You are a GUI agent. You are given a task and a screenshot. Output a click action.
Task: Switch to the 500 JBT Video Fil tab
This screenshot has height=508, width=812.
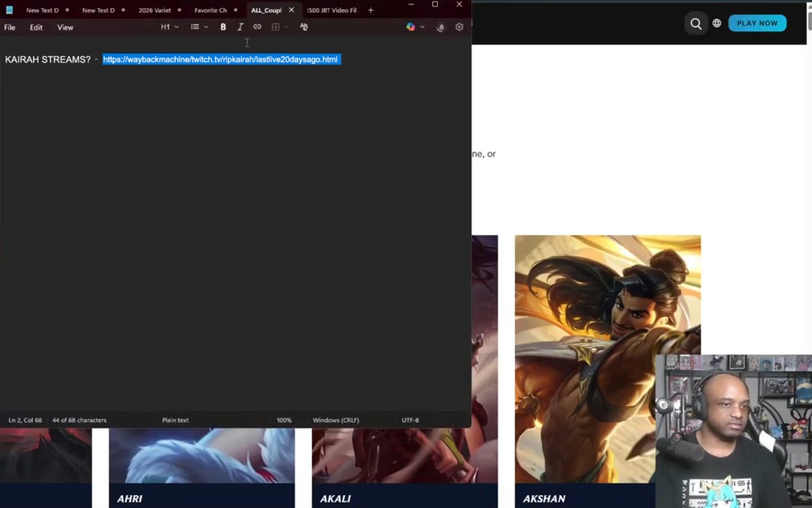coord(332,10)
